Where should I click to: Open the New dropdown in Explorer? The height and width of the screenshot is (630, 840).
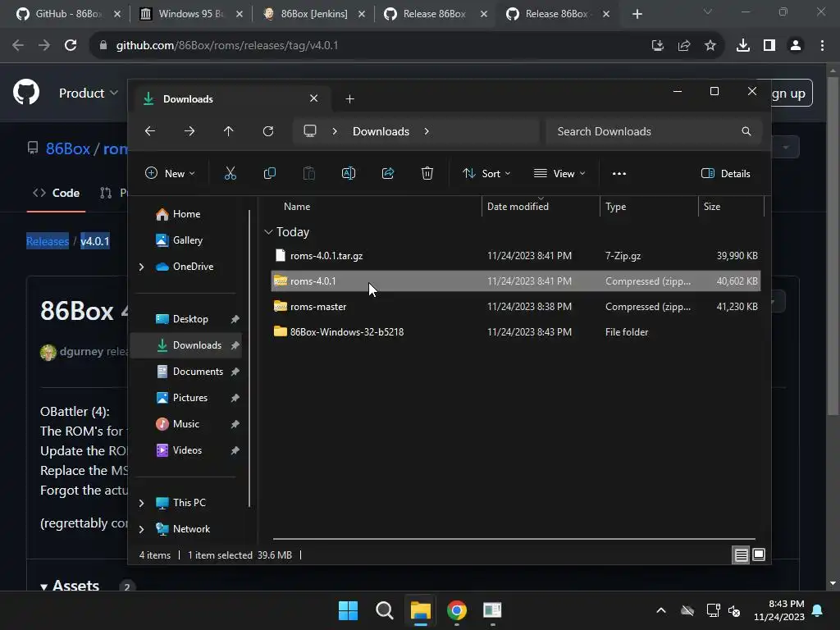[x=170, y=174]
